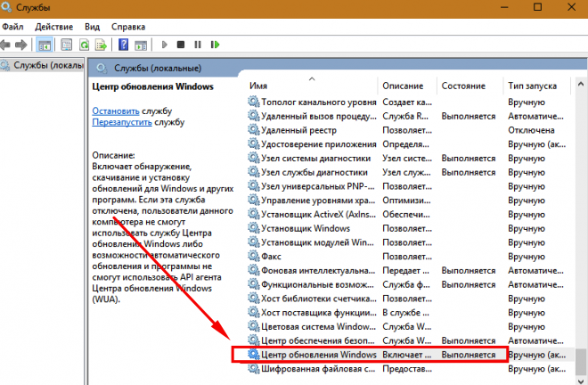Viewport: 588px width, 385px height.
Task: Click the Pause service icon
Action: coord(198,45)
